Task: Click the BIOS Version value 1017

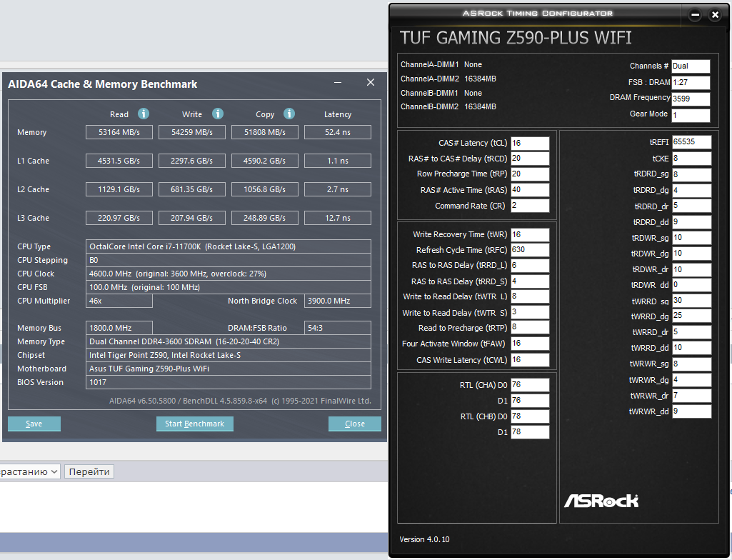Action: [229, 382]
